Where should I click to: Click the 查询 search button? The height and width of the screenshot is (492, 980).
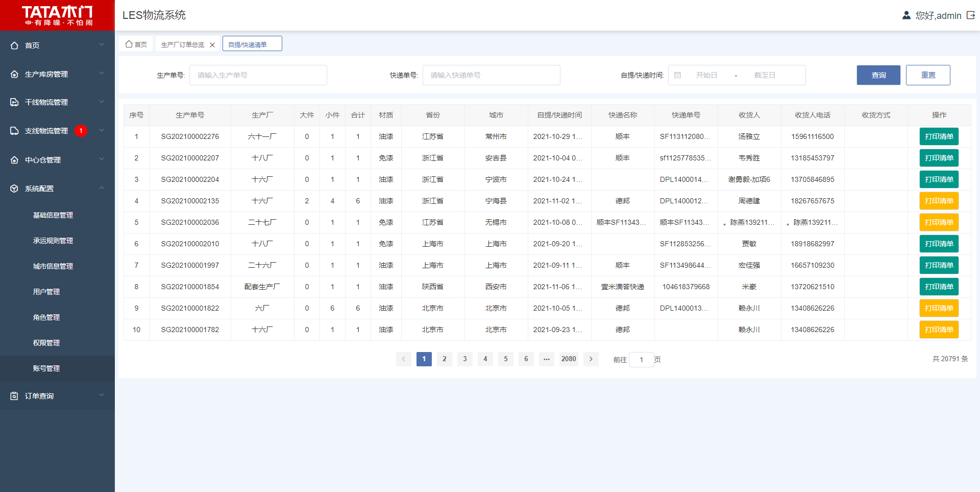(878, 75)
